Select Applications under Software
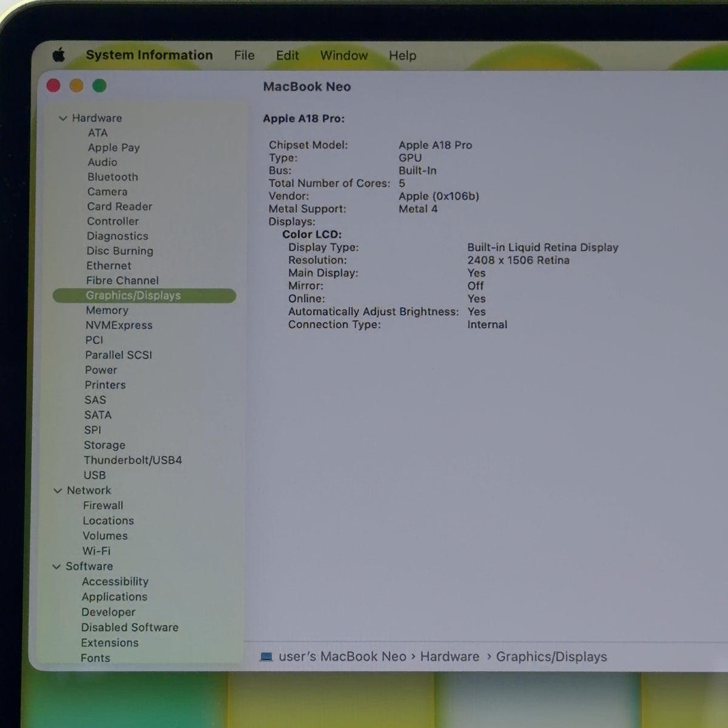 (x=115, y=597)
